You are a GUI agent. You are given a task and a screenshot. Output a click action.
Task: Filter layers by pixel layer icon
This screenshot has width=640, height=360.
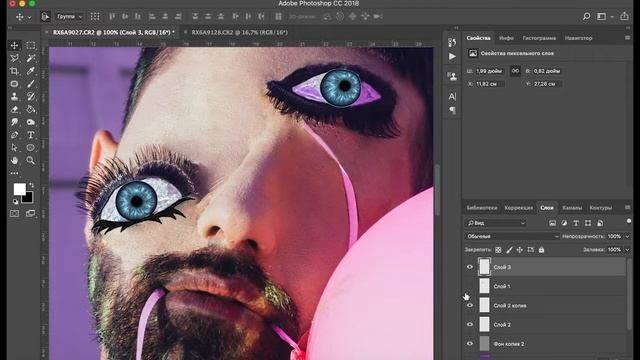point(552,223)
